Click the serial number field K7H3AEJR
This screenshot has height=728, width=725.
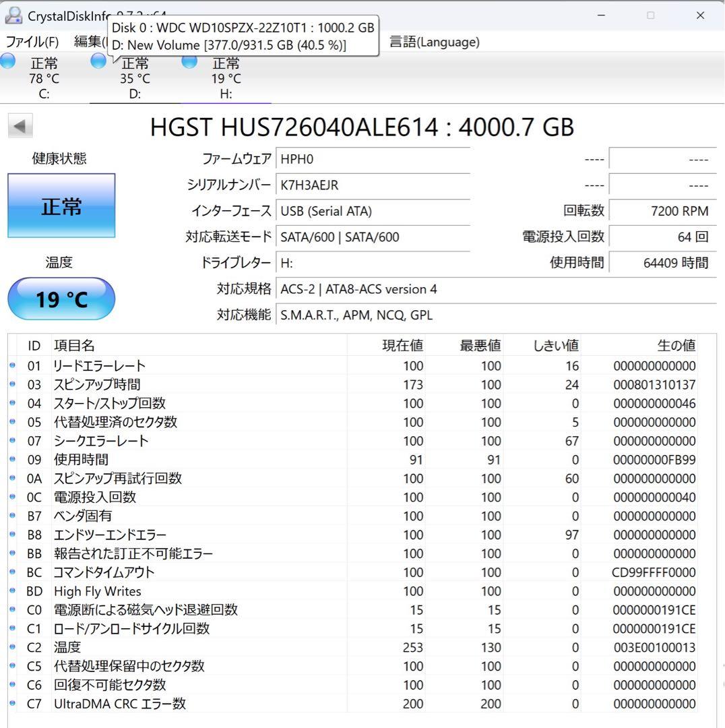[x=373, y=185]
